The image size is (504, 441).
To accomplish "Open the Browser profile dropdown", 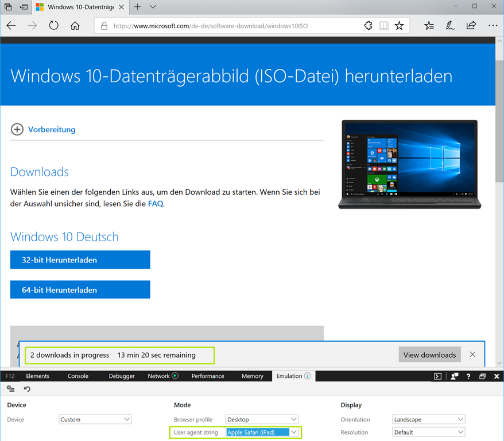I will (262, 419).
